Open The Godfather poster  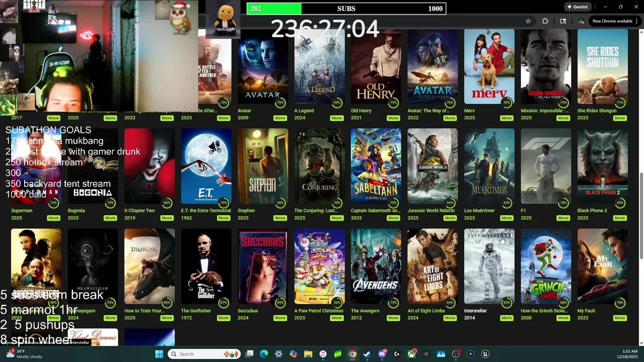point(206,266)
